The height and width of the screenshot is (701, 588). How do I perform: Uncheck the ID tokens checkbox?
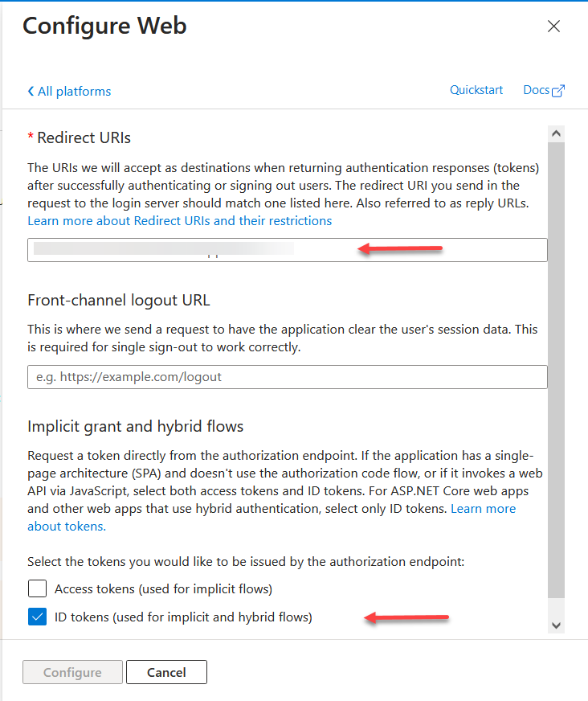[38, 617]
